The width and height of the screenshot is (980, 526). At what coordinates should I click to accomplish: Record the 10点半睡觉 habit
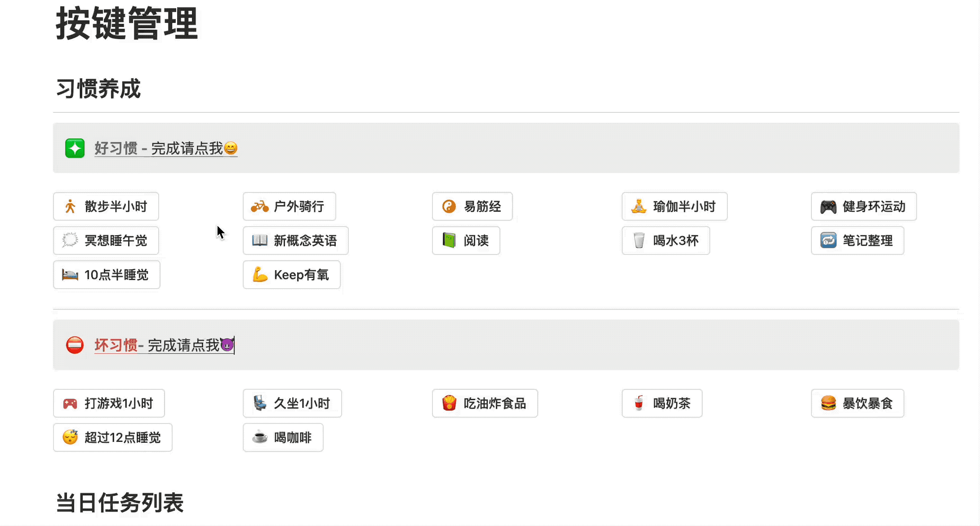(x=107, y=275)
